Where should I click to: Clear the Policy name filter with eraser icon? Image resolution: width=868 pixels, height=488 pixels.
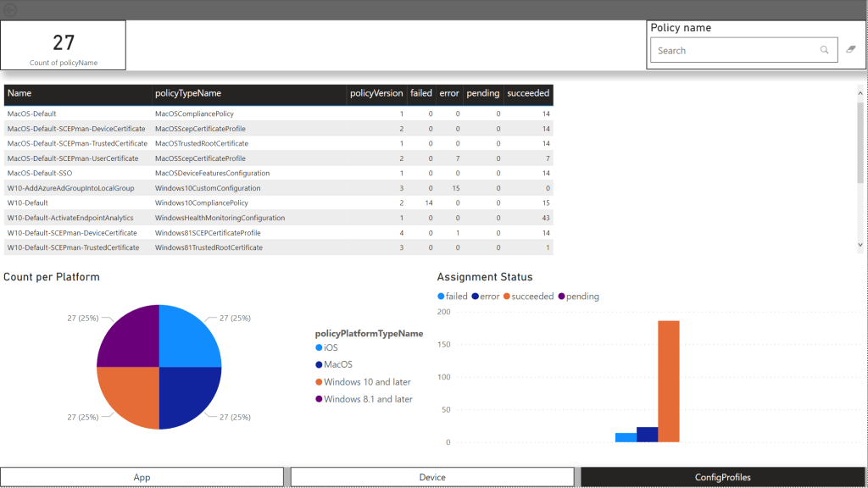point(851,50)
